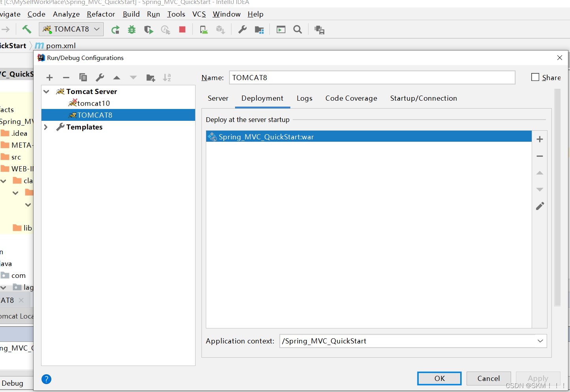
Task: Collapse the lag package in project tree
Action: pyautogui.click(x=3, y=288)
